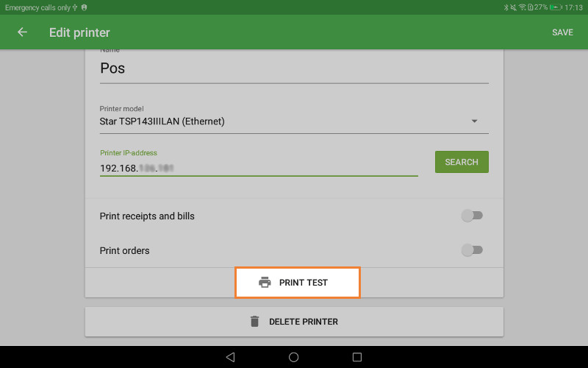Turn on the Print orders switch

[x=471, y=250]
